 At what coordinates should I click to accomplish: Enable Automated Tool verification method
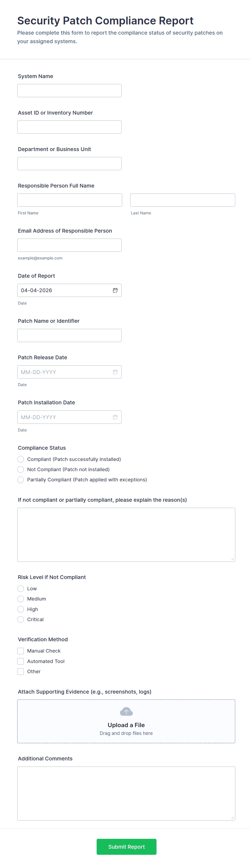click(21, 661)
